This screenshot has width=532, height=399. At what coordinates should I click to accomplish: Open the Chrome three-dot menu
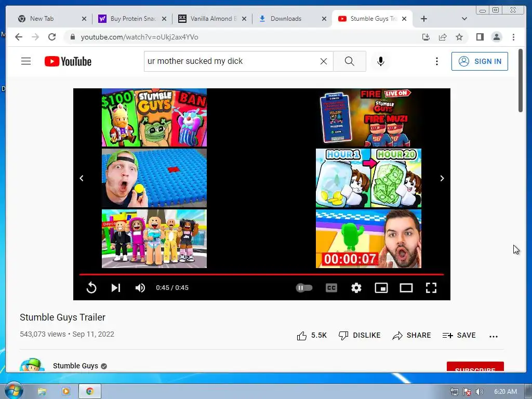pos(513,37)
